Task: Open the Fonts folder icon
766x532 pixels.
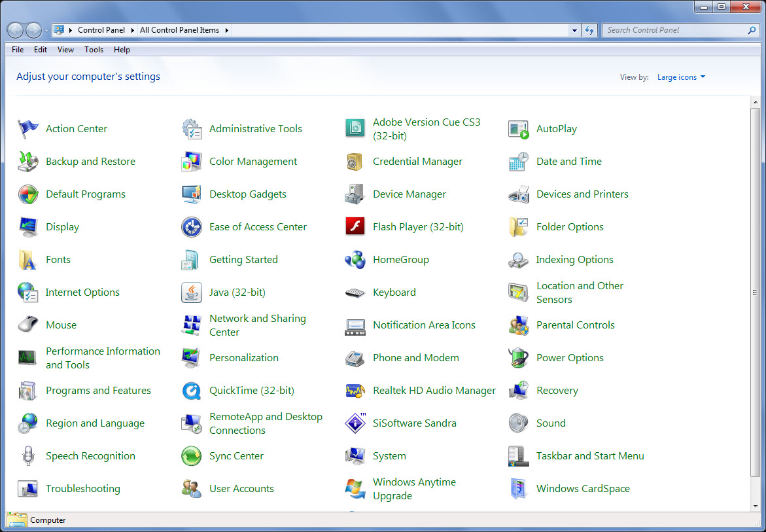Action: (x=28, y=260)
